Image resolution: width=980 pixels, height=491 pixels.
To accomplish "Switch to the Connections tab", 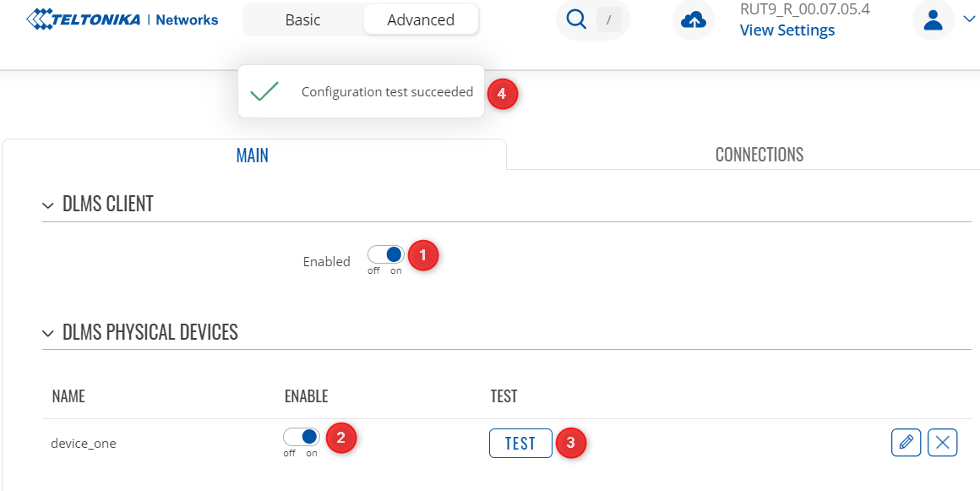I will [x=759, y=155].
